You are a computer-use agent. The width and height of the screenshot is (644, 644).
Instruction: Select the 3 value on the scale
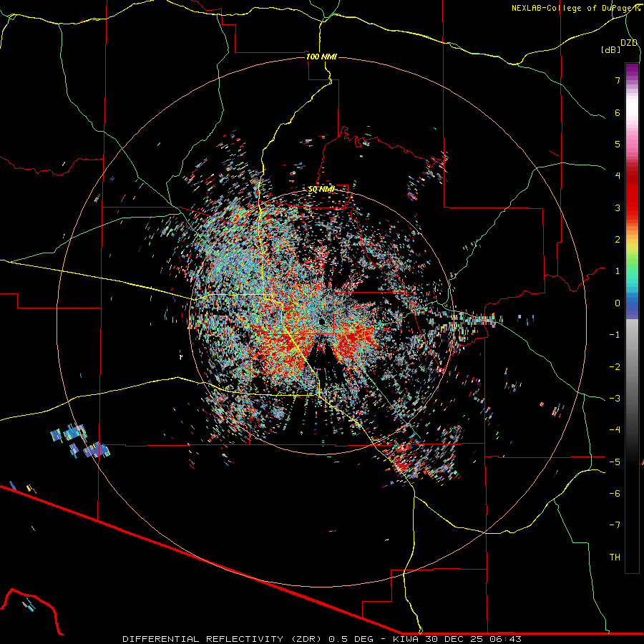click(618, 208)
